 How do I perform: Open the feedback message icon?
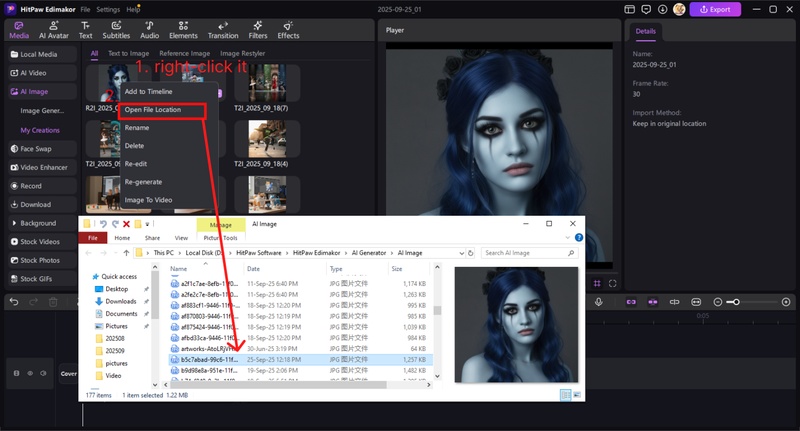[x=646, y=9]
